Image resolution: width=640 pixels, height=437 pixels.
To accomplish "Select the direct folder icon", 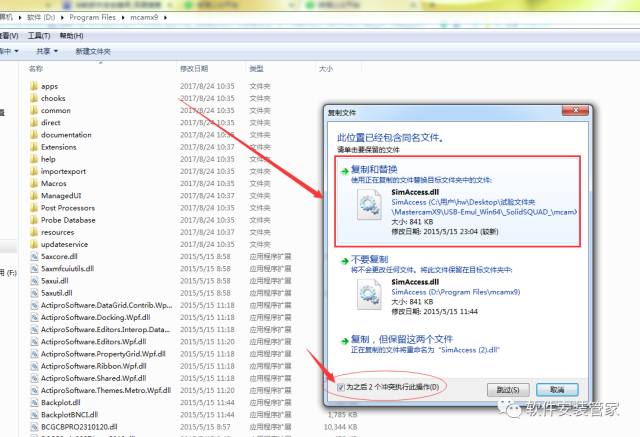I will point(34,122).
